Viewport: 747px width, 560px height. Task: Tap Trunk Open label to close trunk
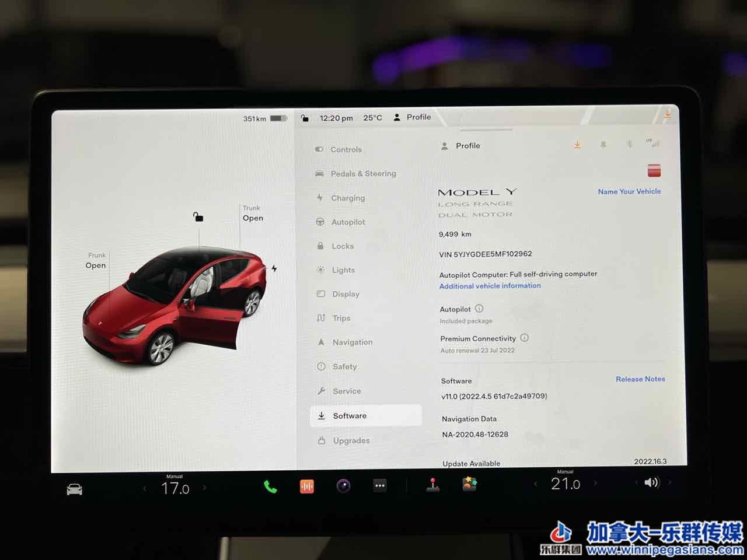(253, 213)
